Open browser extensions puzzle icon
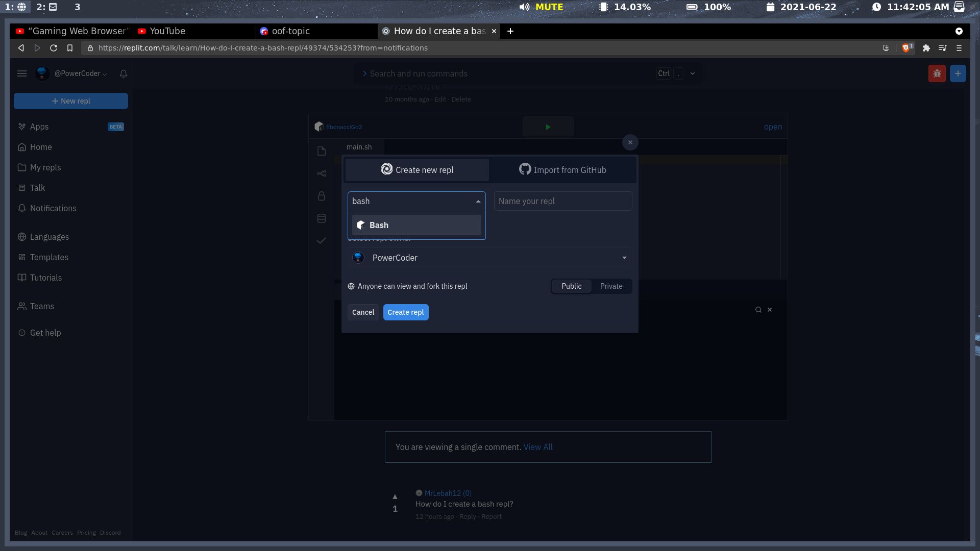Viewport: 980px width, 551px height. (926, 48)
